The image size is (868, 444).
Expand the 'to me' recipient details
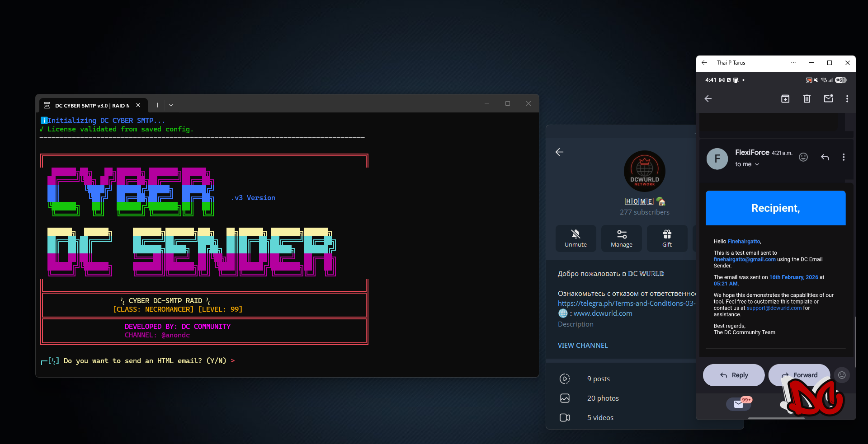click(747, 164)
